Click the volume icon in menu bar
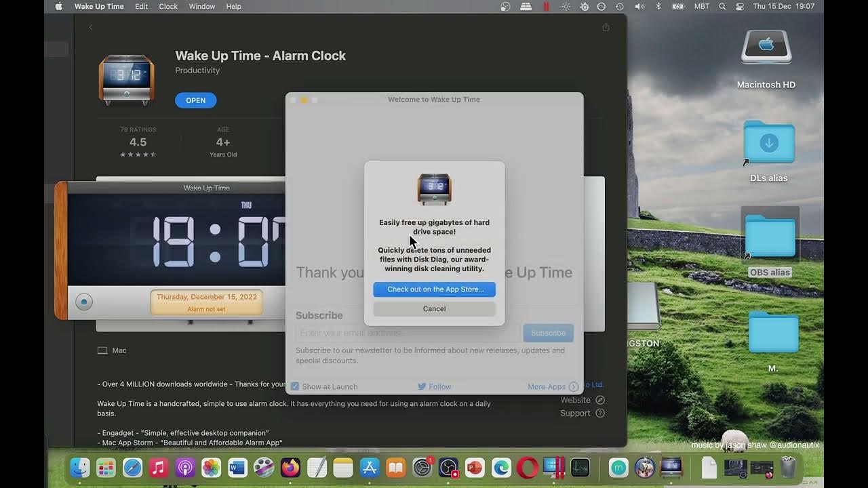 [x=639, y=6]
